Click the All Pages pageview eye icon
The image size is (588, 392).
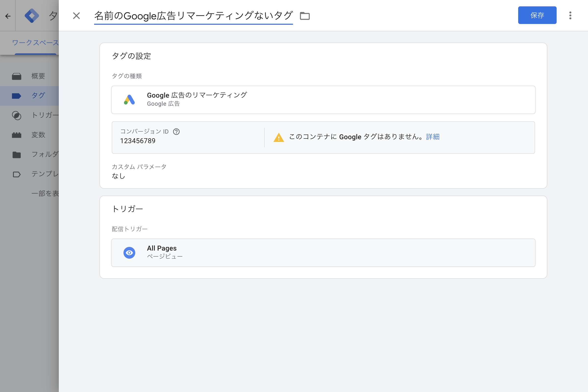[x=129, y=253]
